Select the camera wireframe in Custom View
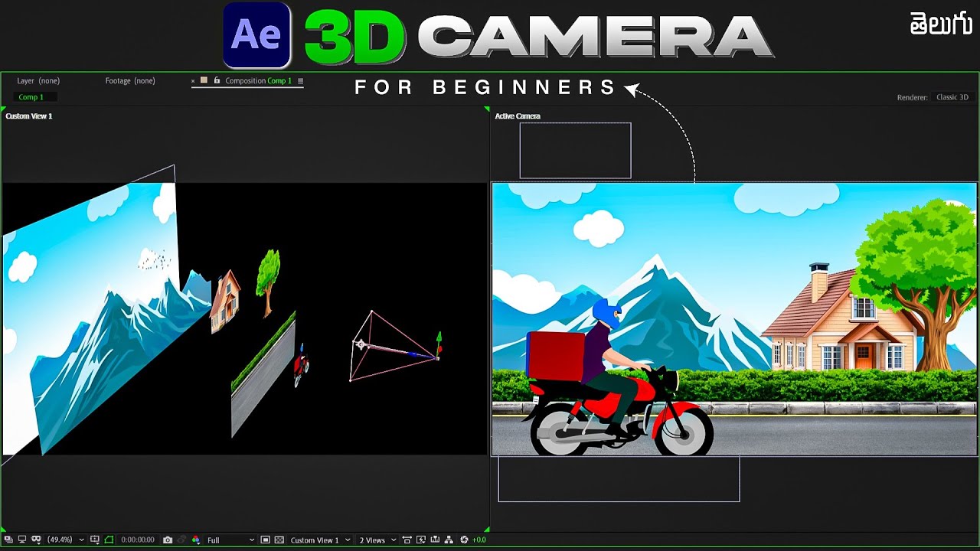 coord(394,346)
